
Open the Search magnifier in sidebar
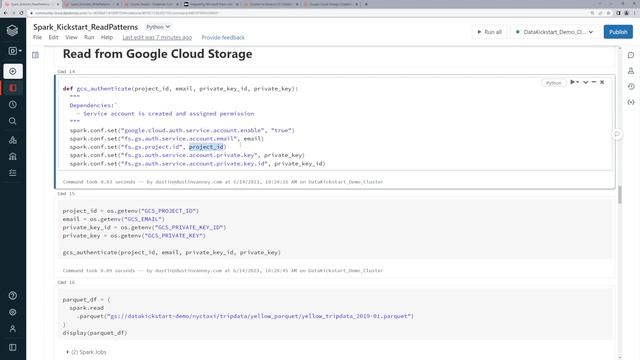13,121
